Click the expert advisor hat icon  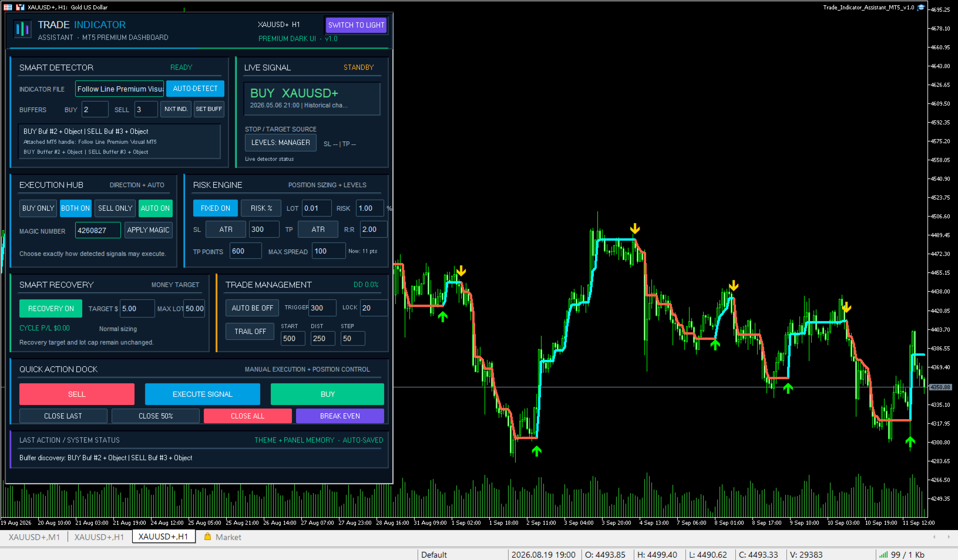click(921, 8)
